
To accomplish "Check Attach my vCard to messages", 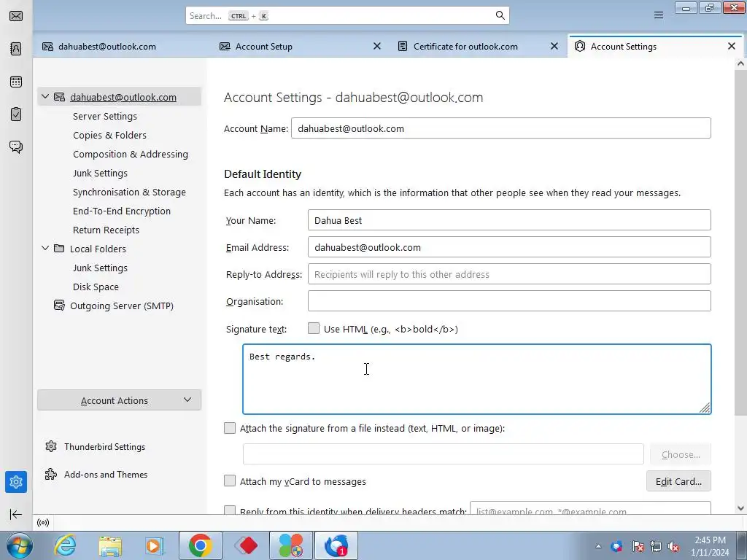I will [x=230, y=481].
